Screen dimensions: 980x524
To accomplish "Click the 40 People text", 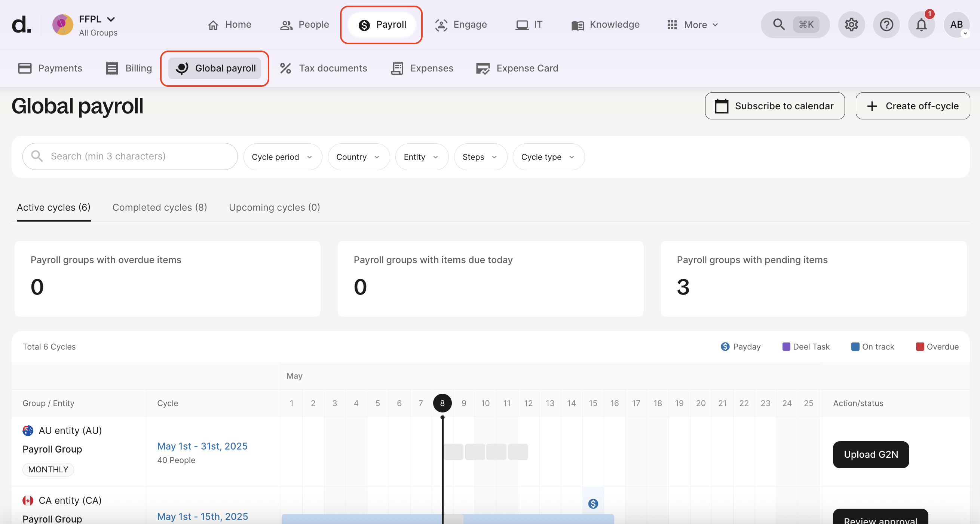I will point(176,460).
